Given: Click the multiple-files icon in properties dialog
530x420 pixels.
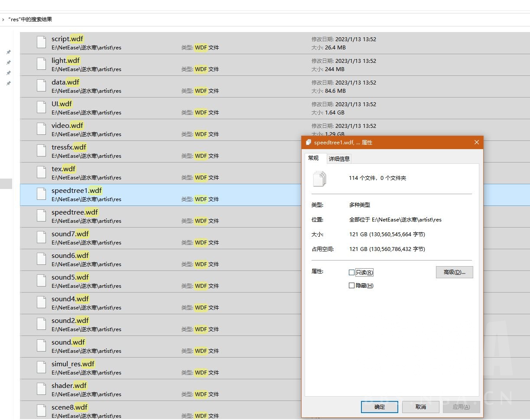Looking at the screenshot, I should point(319,178).
